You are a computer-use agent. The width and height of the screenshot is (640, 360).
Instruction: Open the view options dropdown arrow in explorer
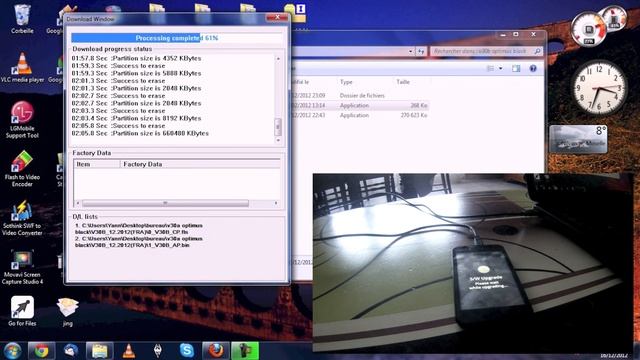[501, 69]
